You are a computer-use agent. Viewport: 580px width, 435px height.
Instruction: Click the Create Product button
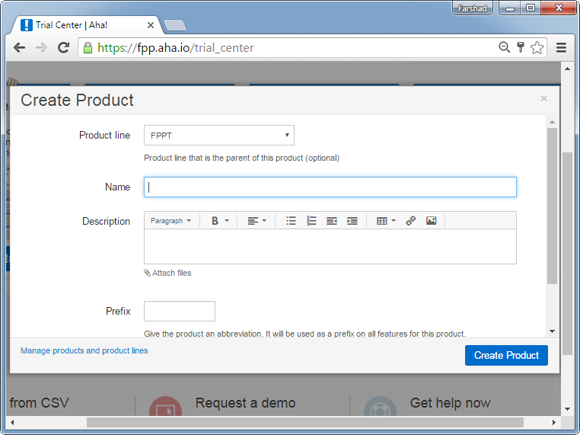pyautogui.click(x=506, y=355)
